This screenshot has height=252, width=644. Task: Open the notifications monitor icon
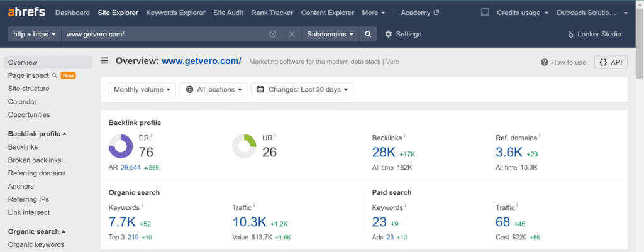tap(485, 13)
